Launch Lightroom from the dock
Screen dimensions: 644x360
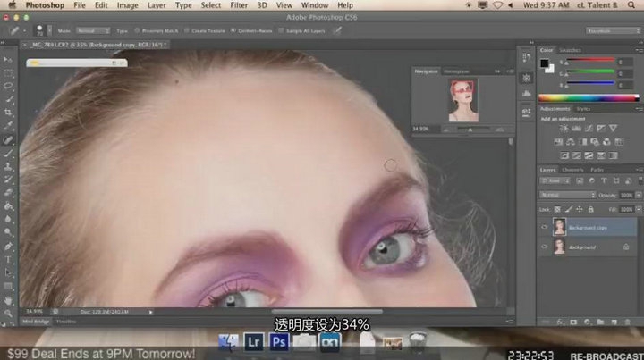(x=253, y=341)
